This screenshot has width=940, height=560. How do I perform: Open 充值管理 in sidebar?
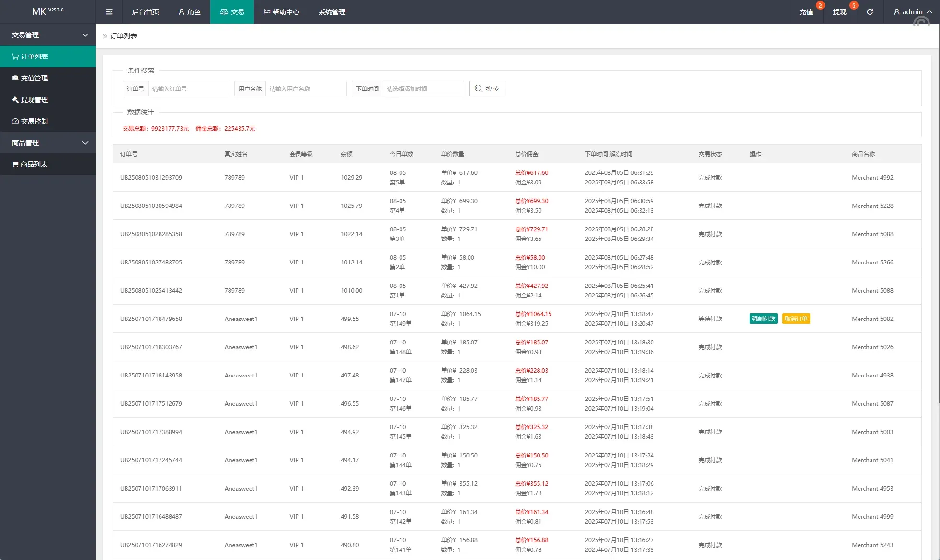tap(48, 78)
